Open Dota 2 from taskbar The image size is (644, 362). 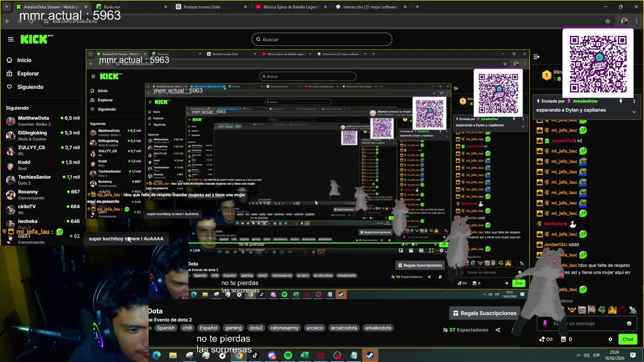320,355
